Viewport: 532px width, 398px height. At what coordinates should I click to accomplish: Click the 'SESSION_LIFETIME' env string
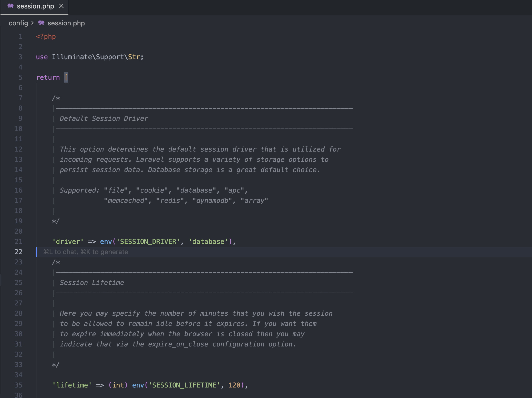(184, 385)
